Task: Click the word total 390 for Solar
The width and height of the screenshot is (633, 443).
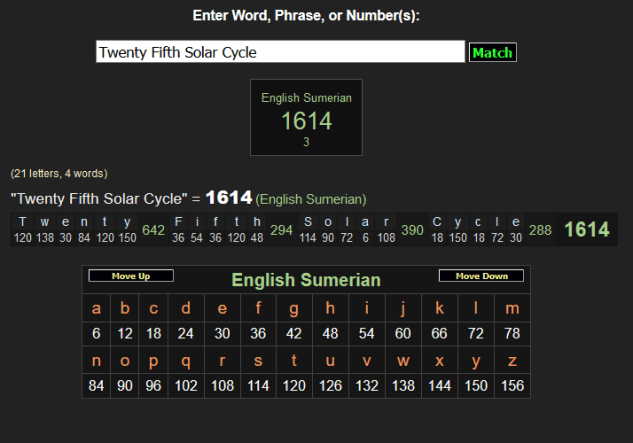Action: coord(412,230)
